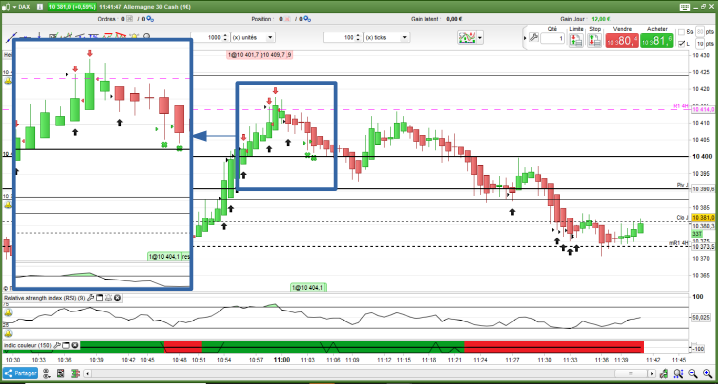Click the Partager share button
The width and height of the screenshot is (718, 384).
pos(21,373)
